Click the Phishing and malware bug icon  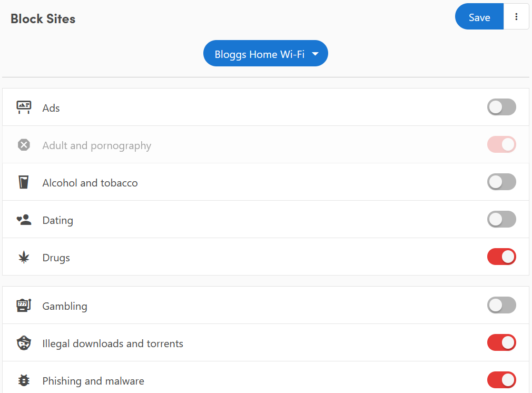point(24,380)
